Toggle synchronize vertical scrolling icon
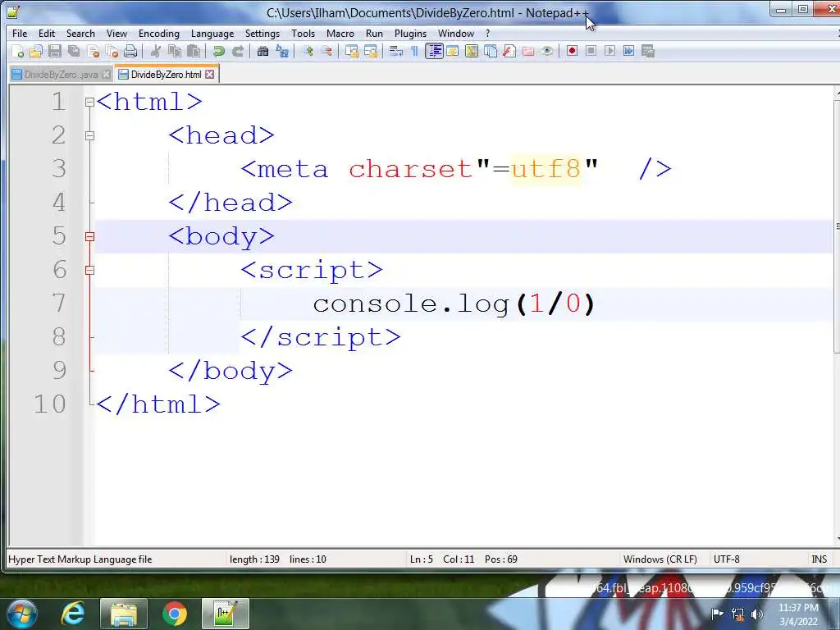 click(351, 52)
